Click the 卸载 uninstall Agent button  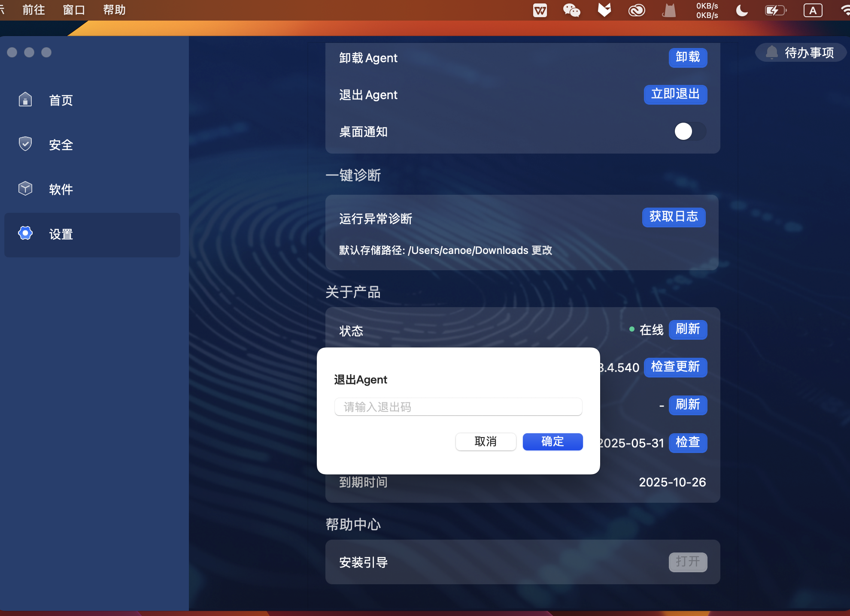pos(687,57)
